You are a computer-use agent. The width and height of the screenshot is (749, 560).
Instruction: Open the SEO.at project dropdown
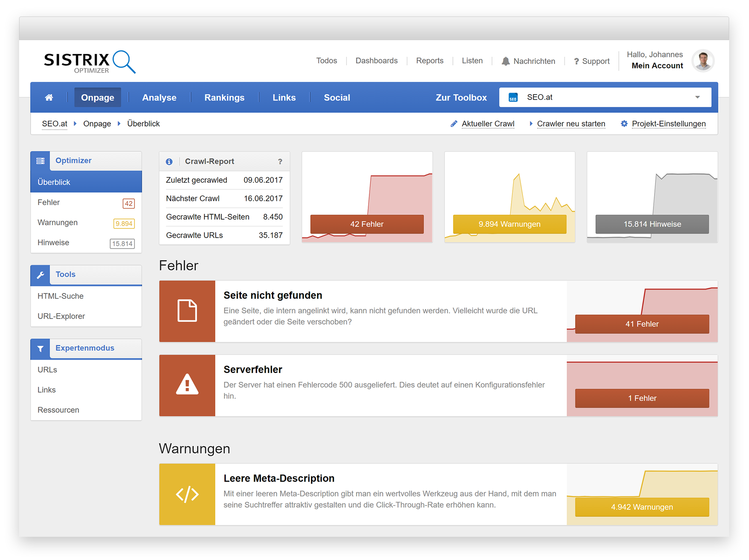tap(605, 97)
